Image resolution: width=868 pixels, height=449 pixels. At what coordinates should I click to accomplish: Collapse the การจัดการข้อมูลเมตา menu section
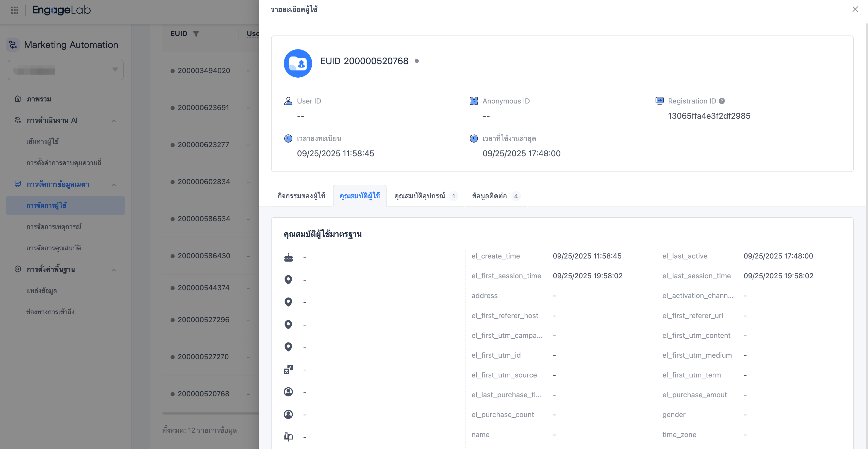tap(113, 185)
